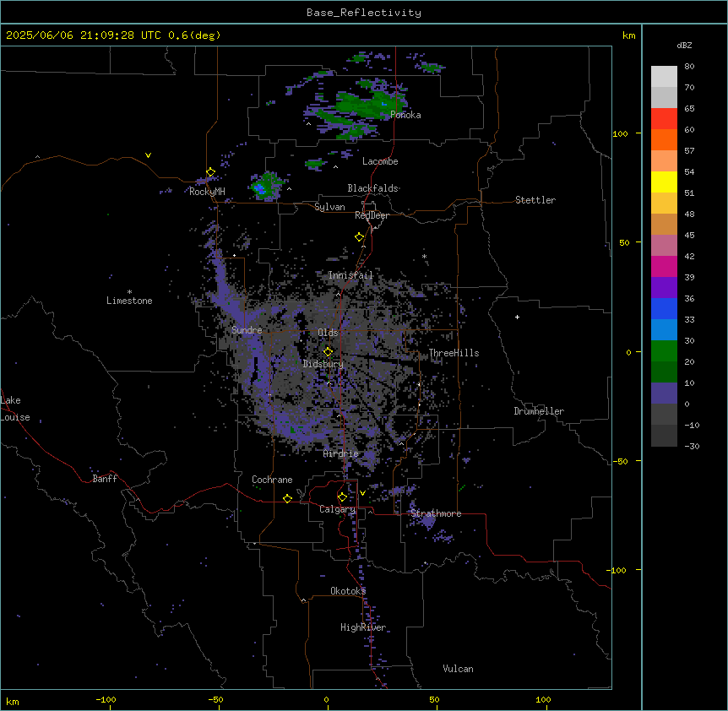Click the Ponoka city label
Image resolution: width=728 pixels, height=711 pixels.
[x=405, y=115]
